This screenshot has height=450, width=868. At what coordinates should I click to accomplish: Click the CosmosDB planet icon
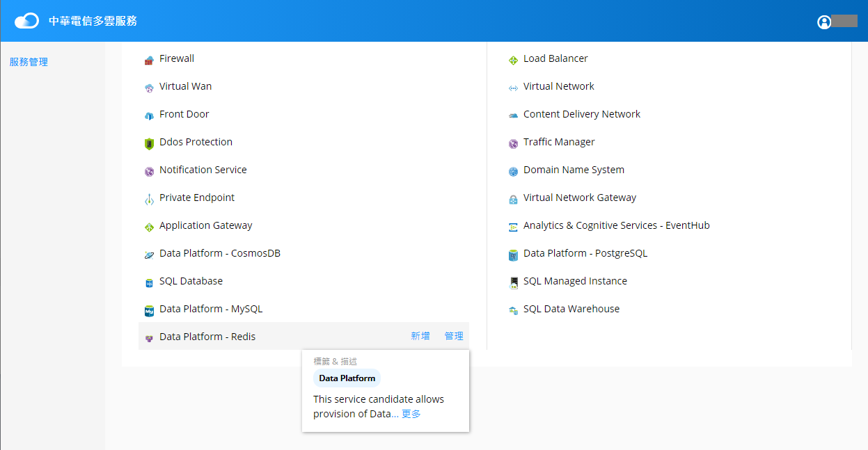click(149, 255)
